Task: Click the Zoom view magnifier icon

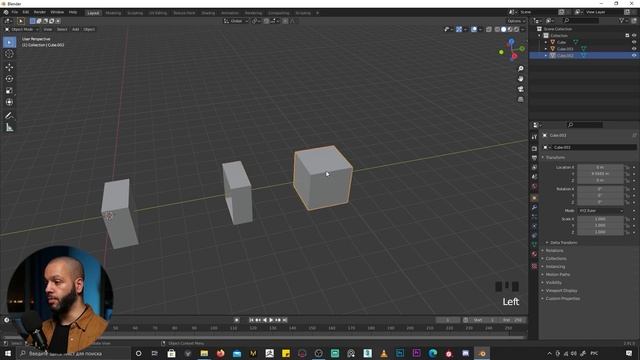Action: [x=520, y=69]
